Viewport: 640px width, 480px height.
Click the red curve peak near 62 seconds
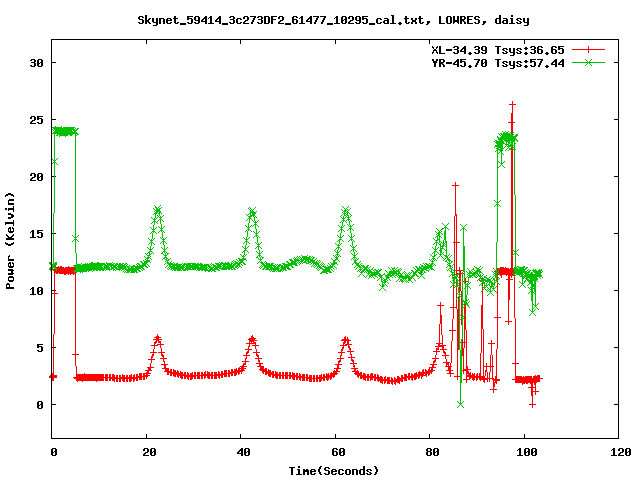coord(346,339)
